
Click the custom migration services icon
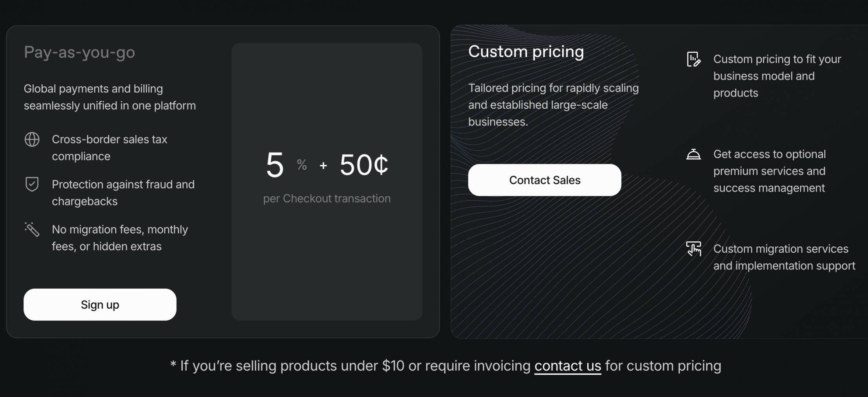694,249
